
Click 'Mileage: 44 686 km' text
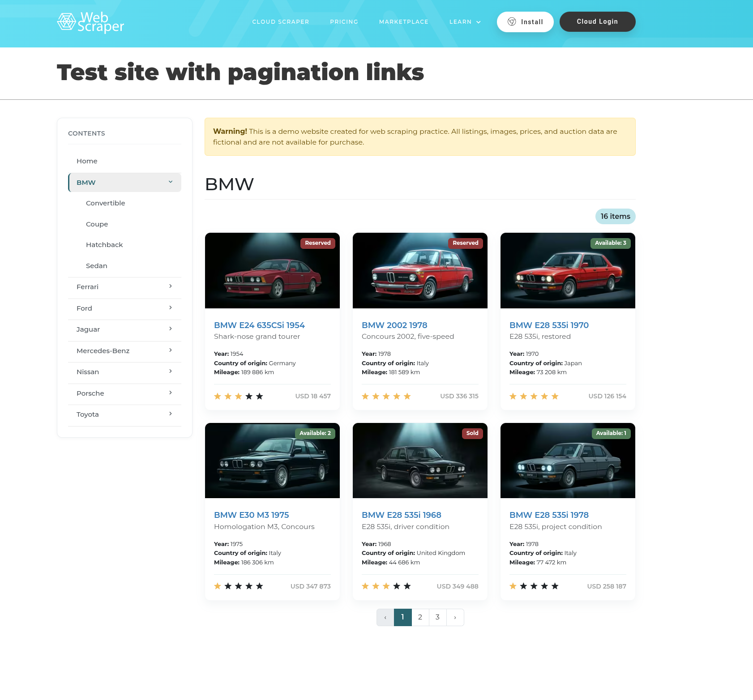point(391,563)
